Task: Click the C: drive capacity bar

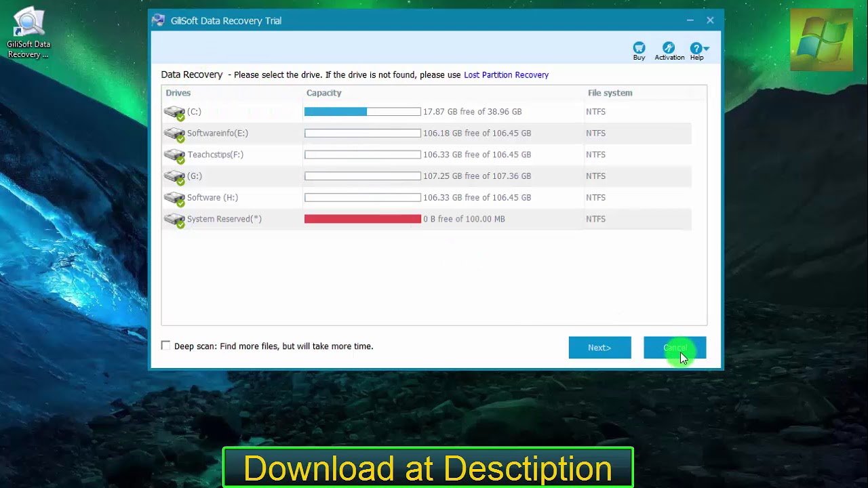Action: coord(363,112)
